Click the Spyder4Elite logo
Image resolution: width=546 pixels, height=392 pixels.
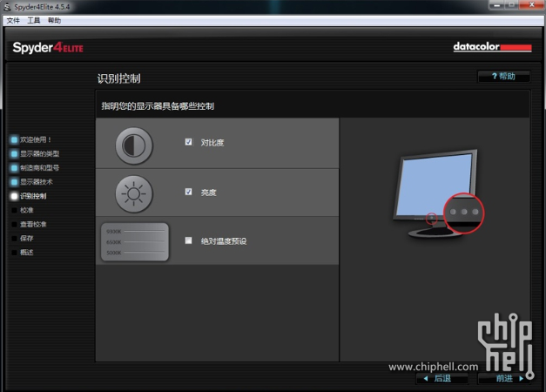tap(48, 47)
